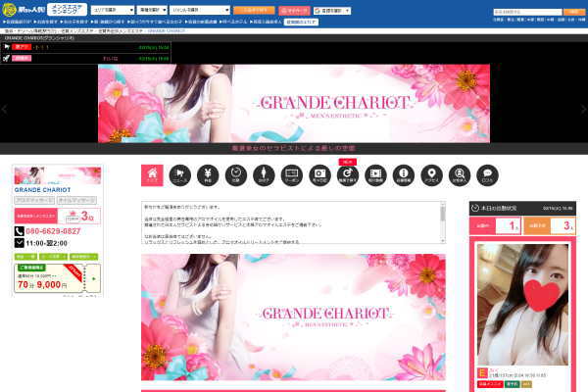Select the pink currently working count tab
The image size is (588, 392).
[495, 225]
